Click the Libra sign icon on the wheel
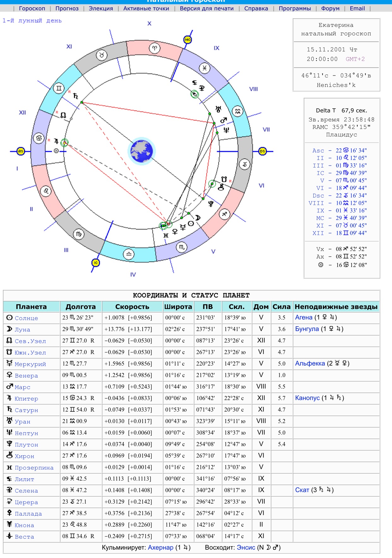392x558 pixels. click(128, 254)
